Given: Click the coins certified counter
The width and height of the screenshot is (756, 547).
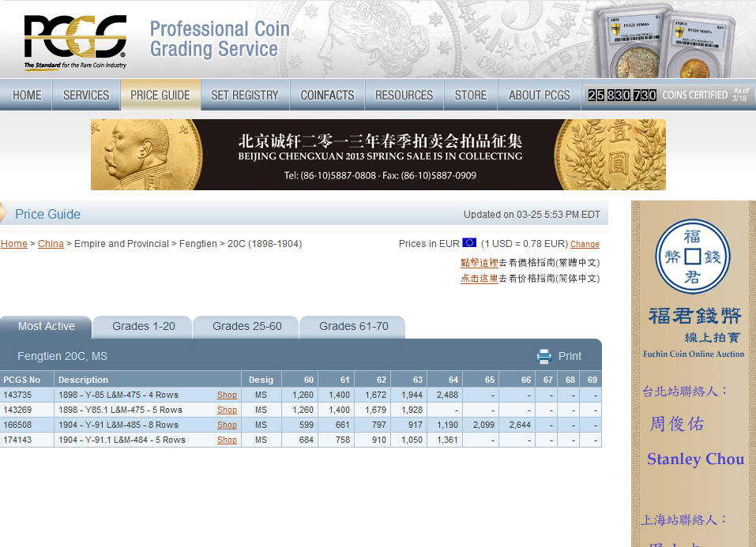Looking at the screenshot, I should (668, 95).
